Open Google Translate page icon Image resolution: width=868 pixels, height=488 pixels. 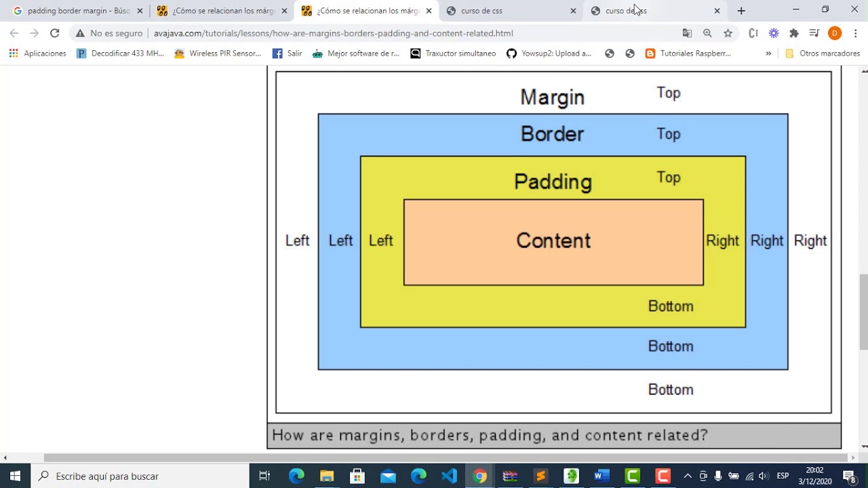pos(687,33)
